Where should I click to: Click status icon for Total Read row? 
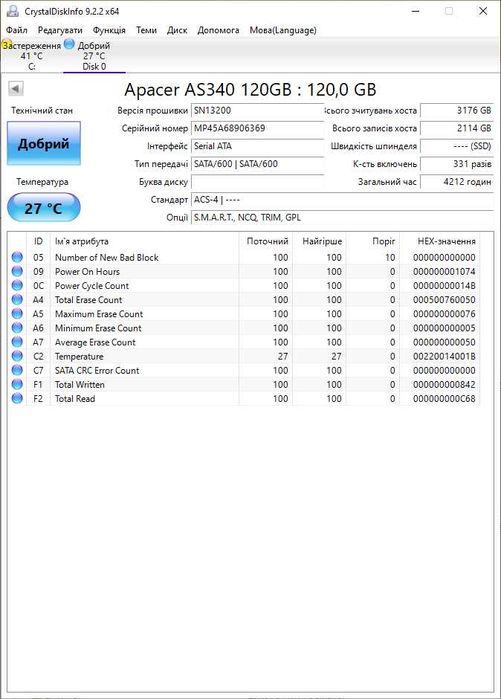point(17,399)
